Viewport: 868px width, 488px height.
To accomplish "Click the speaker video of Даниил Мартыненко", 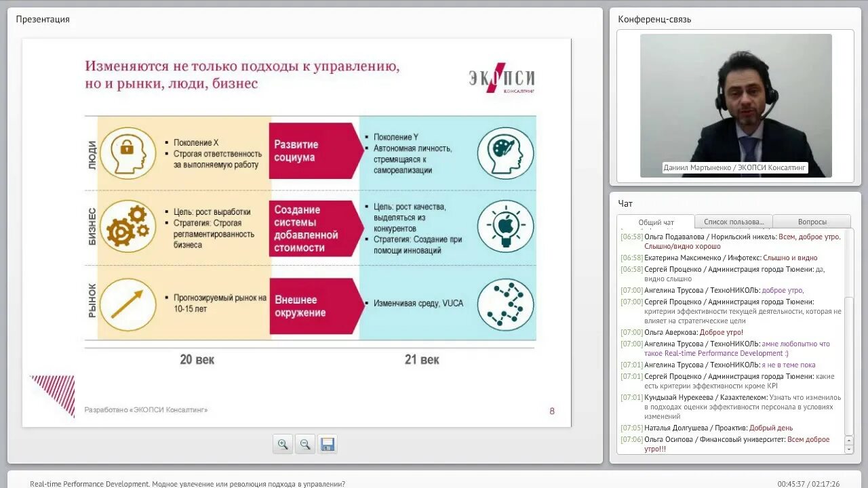I will (736, 106).
